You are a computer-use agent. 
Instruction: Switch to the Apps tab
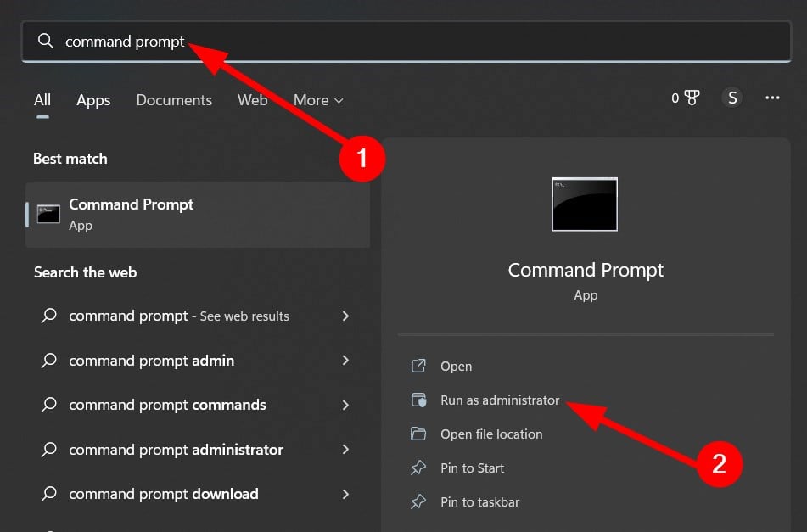click(x=93, y=100)
